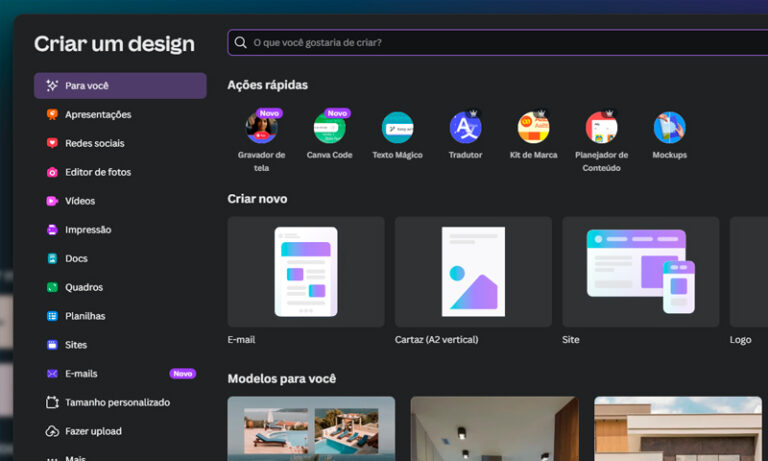Open the Vídeos category

(120, 201)
